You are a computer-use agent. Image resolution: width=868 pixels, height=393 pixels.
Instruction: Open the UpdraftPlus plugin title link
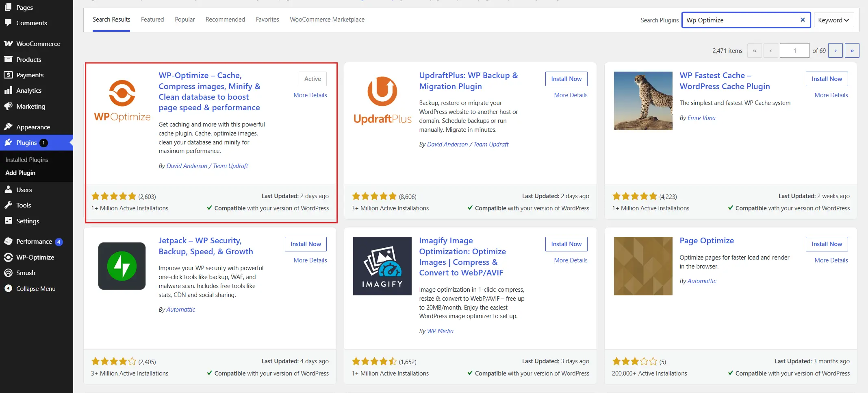pos(469,81)
